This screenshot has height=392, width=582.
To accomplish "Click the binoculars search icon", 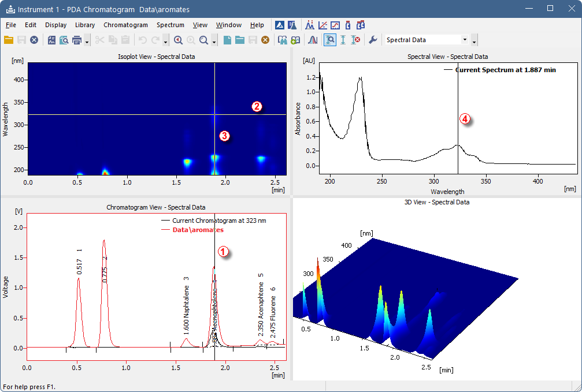I will [x=283, y=40].
